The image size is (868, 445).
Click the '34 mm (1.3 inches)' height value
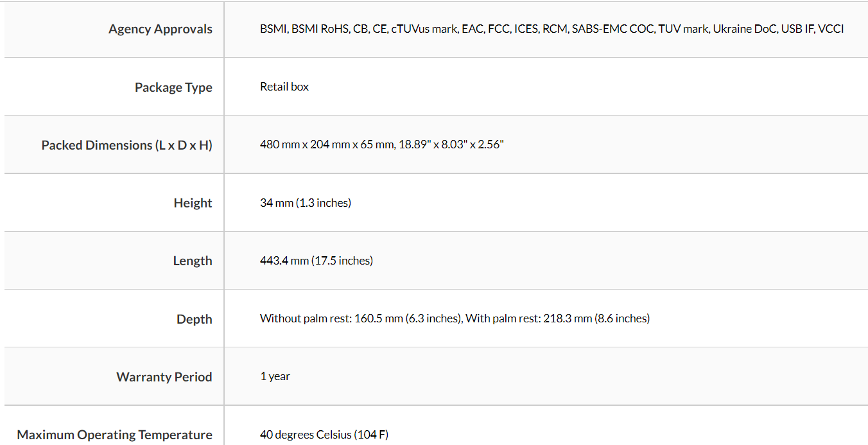tap(306, 203)
